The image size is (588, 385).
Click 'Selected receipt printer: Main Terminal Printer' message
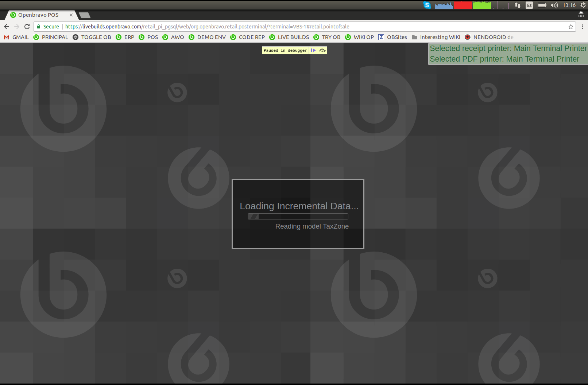pyautogui.click(x=508, y=48)
